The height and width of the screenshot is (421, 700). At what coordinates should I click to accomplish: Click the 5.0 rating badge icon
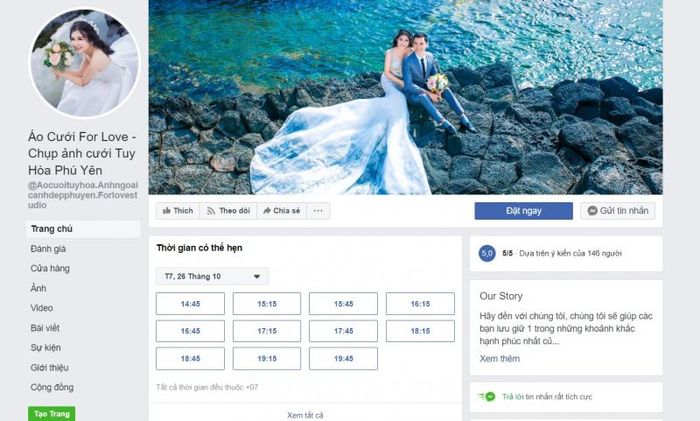pos(487,253)
